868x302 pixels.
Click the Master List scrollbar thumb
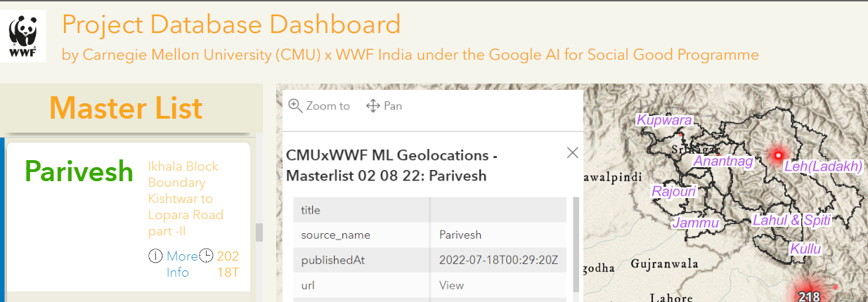coord(259,232)
